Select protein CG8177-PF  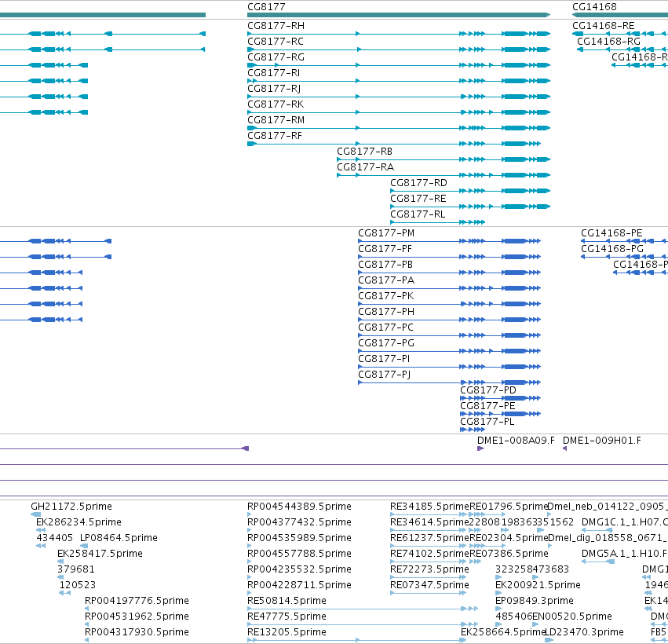[385, 249]
